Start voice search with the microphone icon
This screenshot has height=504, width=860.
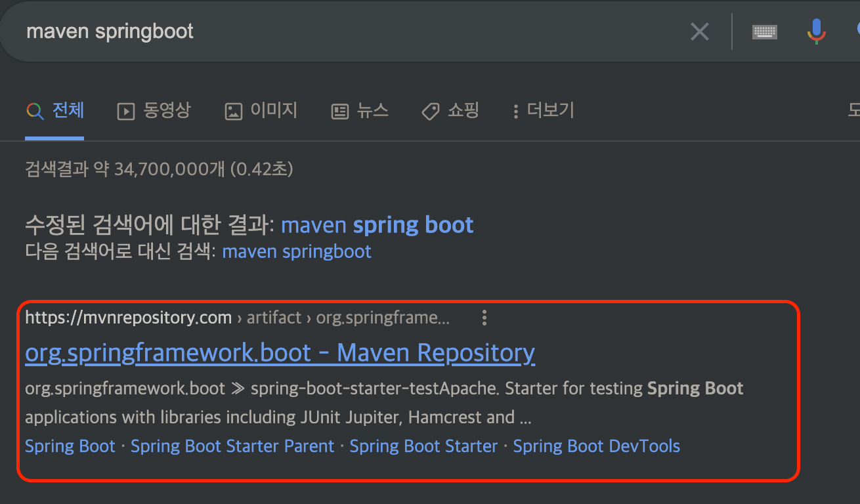(x=816, y=31)
